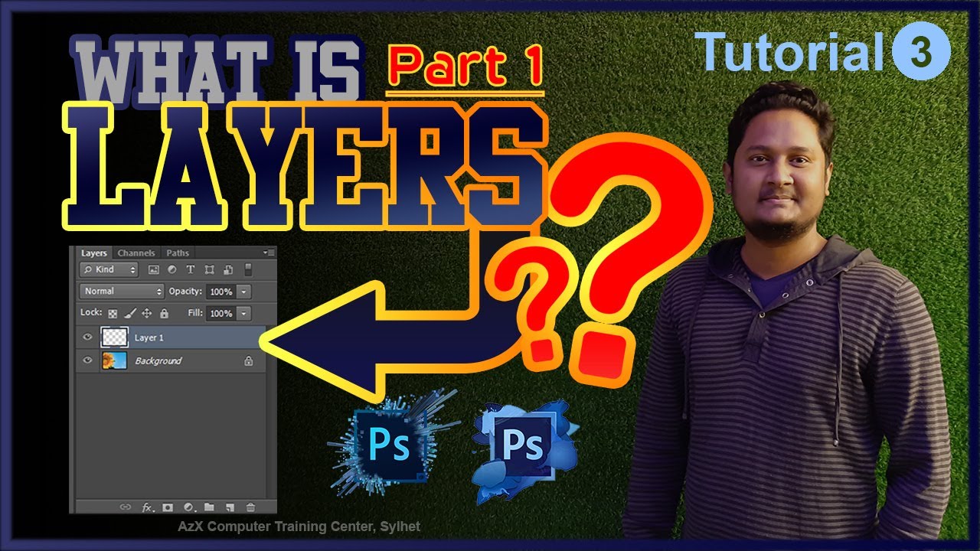Enable the pixel layer filter icon
This screenshot has height=551, width=980.
(153, 269)
